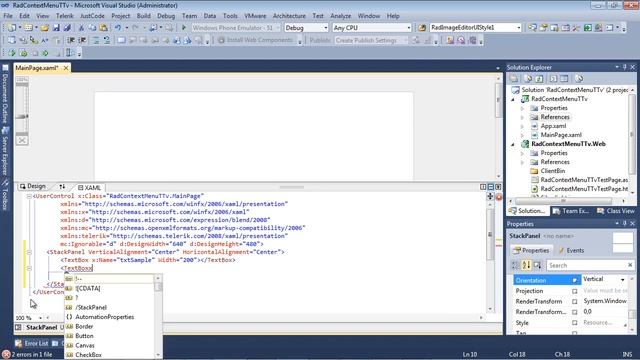Click the Alphabetical sort icon in Properties

[x=527, y=265]
